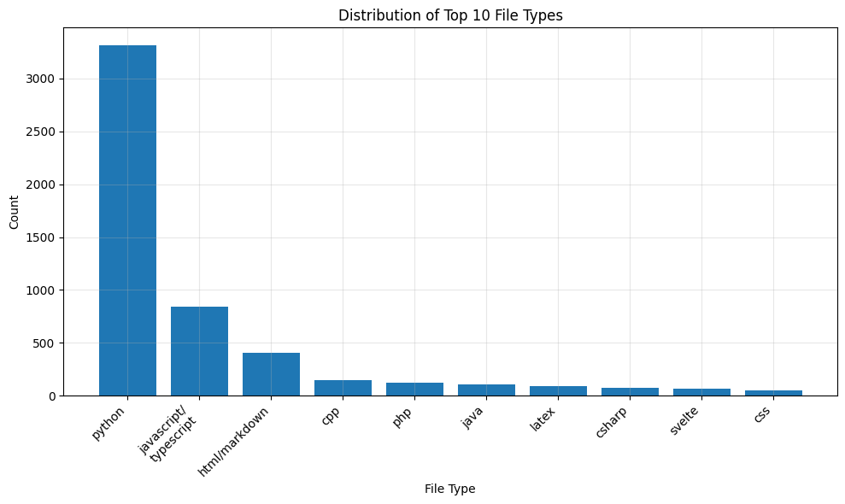The height and width of the screenshot is (504, 845).
Task: Select the html/markdown bar
Action: click(272, 372)
